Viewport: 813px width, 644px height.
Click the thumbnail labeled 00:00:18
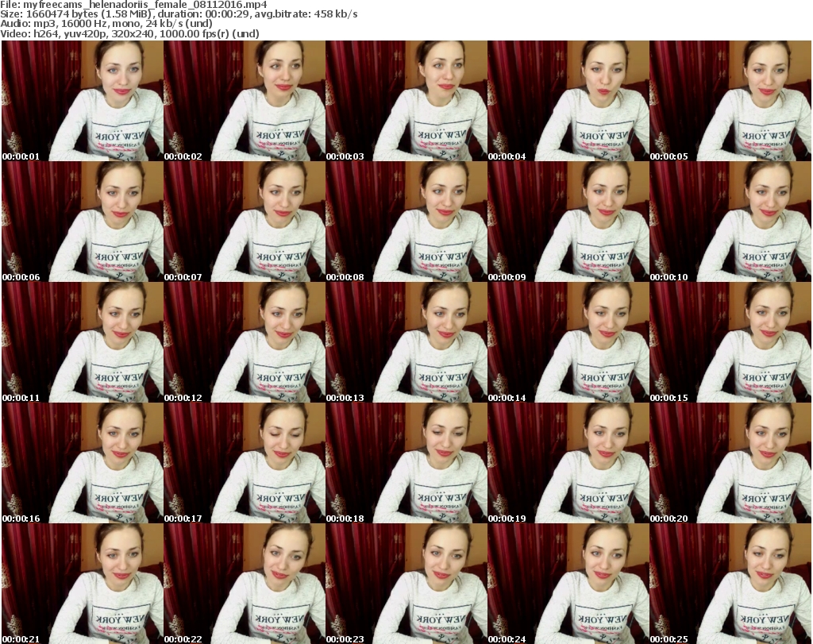[406, 463]
